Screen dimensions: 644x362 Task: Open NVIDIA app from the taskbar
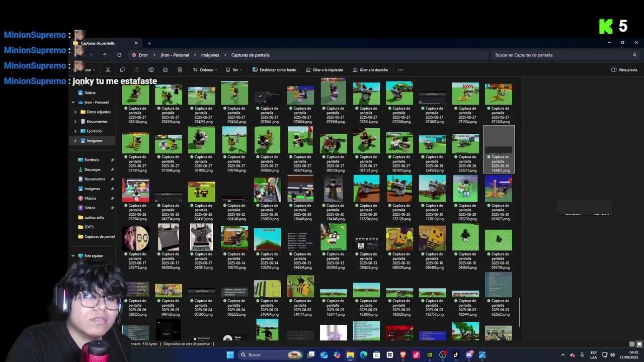click(x=429, y=355)
